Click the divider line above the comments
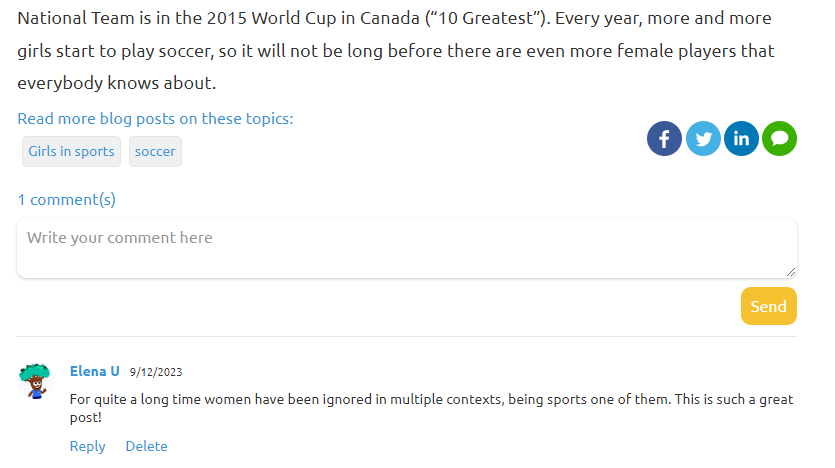This screenshot has height=468, width=835. pos(407,337)
